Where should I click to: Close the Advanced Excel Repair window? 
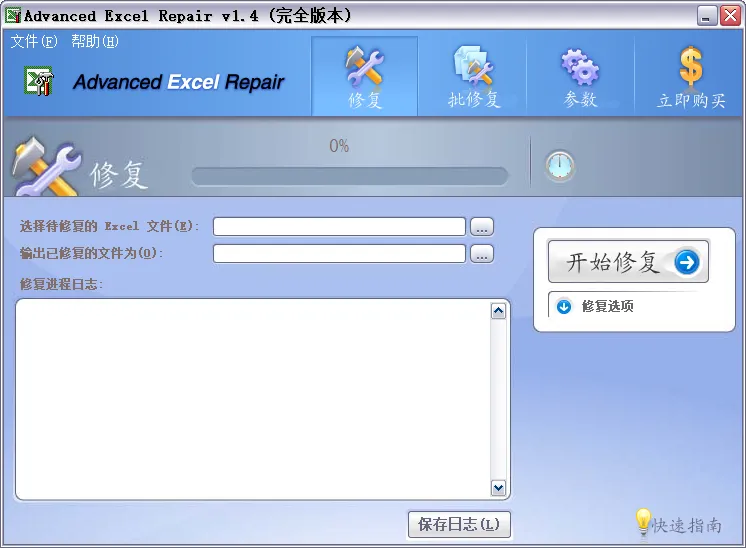click(x=730, y=16)
